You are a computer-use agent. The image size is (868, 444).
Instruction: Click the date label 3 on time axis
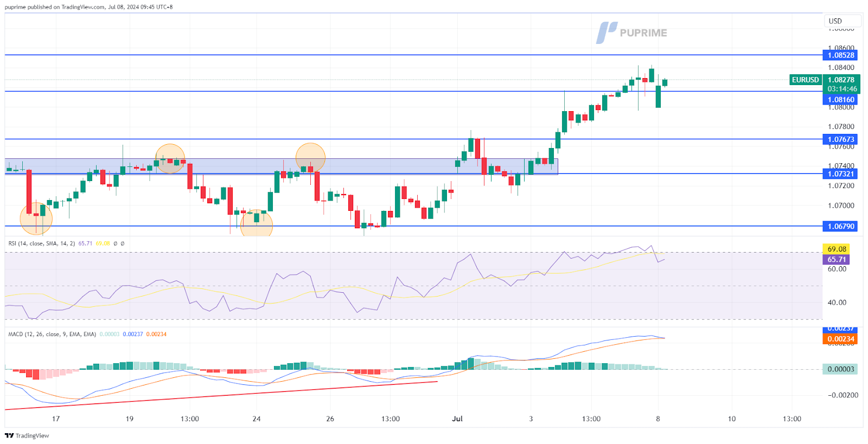click(531, 419)
